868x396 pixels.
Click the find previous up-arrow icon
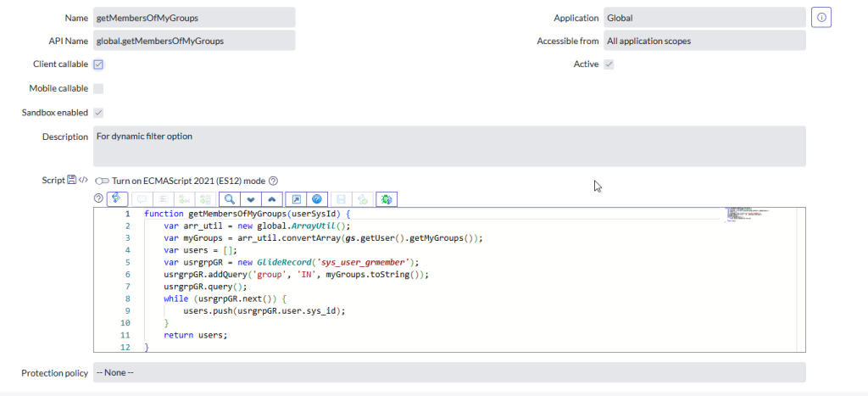pyautogui.click(x=271, y=198)
